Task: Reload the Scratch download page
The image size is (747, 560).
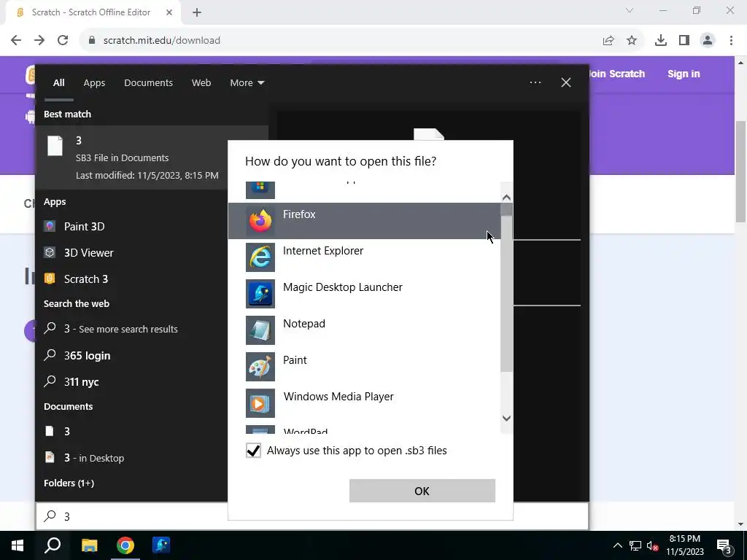Action: pos(63,41)
